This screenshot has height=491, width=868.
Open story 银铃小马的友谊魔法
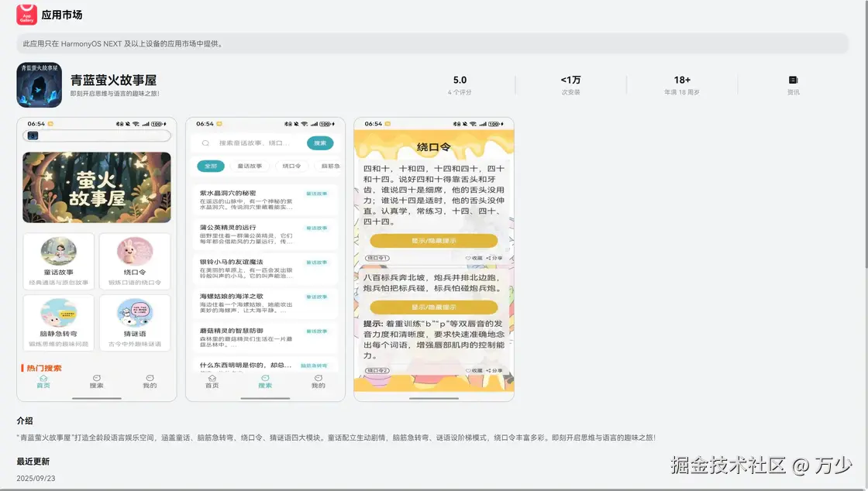coord(265,269)
